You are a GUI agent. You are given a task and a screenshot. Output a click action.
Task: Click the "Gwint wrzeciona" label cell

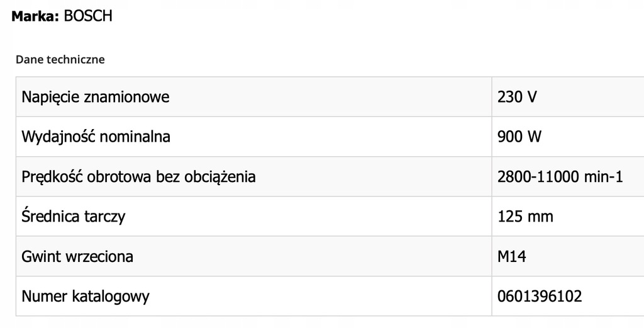(77, 256)
